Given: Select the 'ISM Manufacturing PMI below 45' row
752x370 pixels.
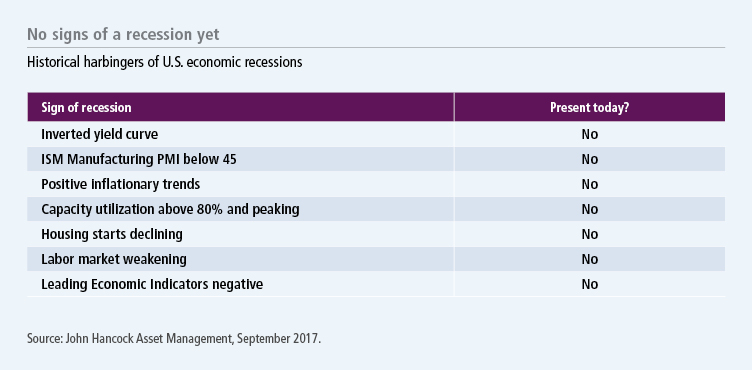Looking at the screenshot, I should coord(376,159).
